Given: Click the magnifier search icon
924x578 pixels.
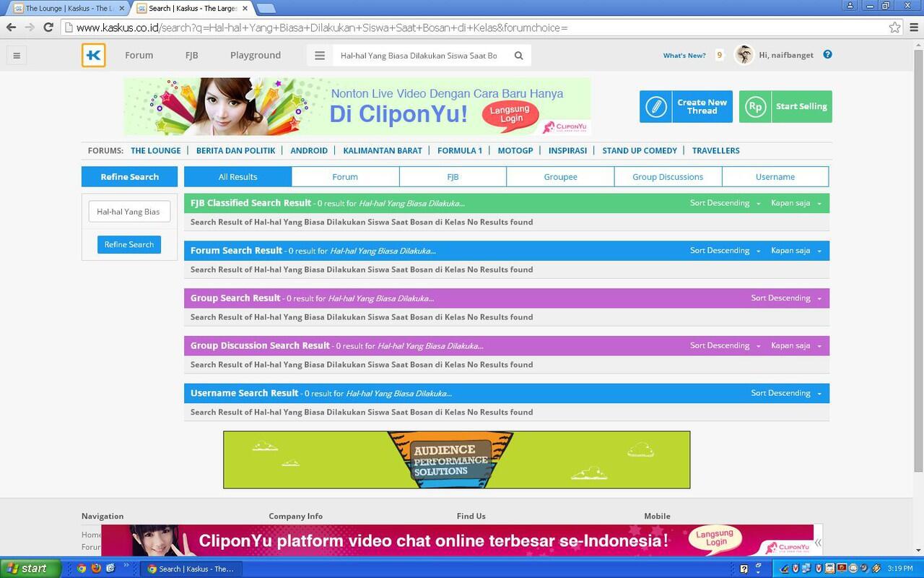Looking at the screenshot, I should (518, 56).
